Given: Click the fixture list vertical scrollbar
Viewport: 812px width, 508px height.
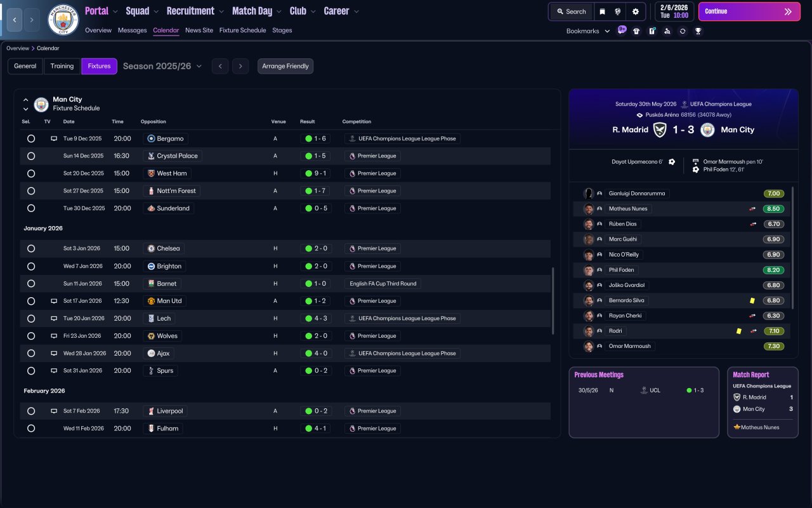Looking at the screenshot, I should [553, 301].
